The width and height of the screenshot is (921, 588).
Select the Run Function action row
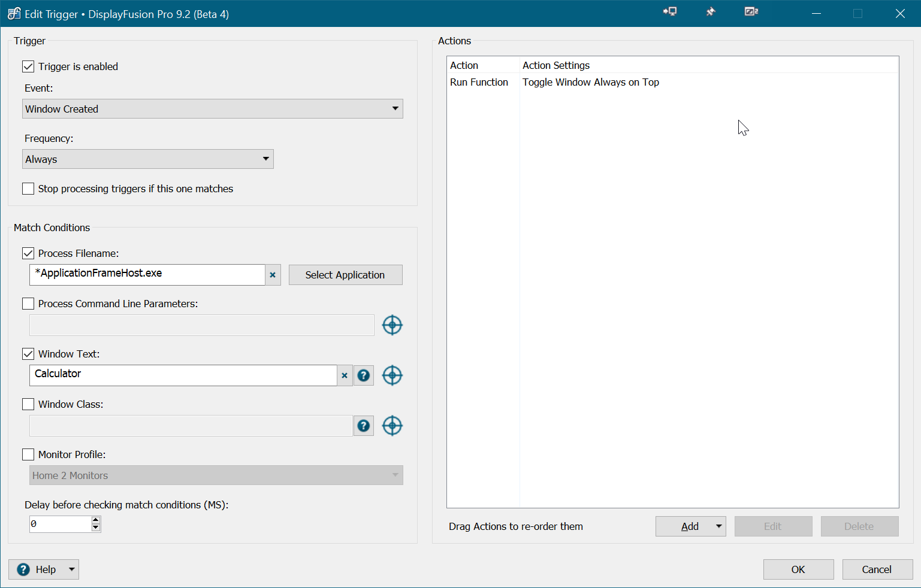click(554, 82)
